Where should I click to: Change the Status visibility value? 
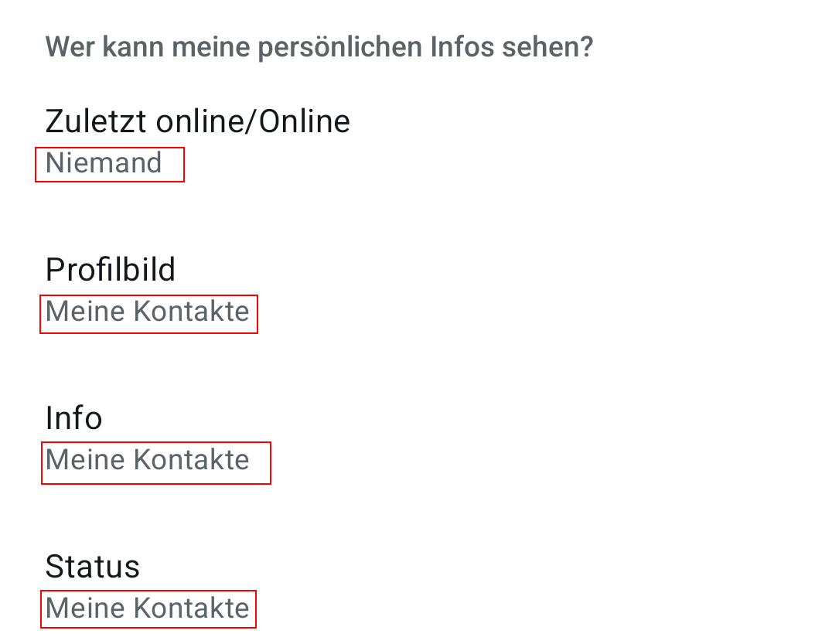click(x=148, y=608)
